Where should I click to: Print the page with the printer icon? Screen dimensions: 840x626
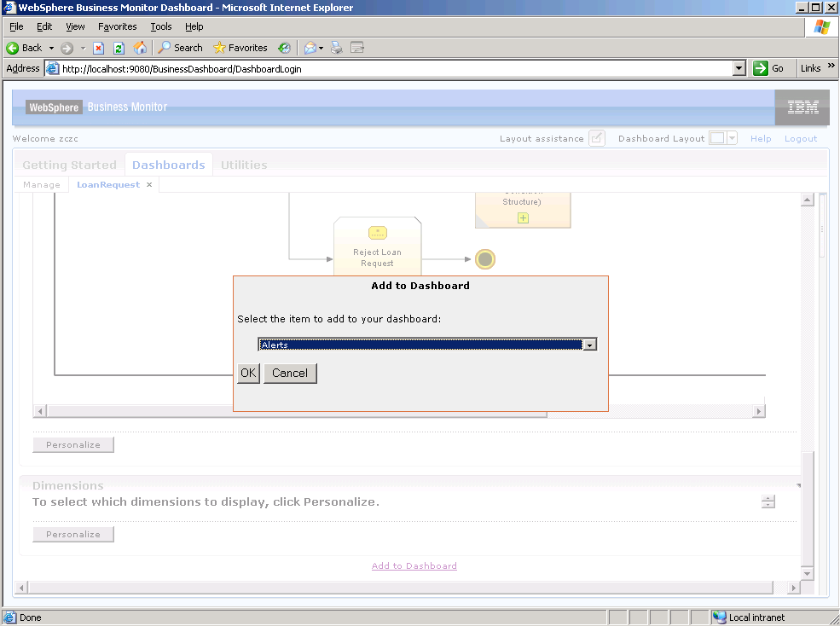click(x=337, y=49)
